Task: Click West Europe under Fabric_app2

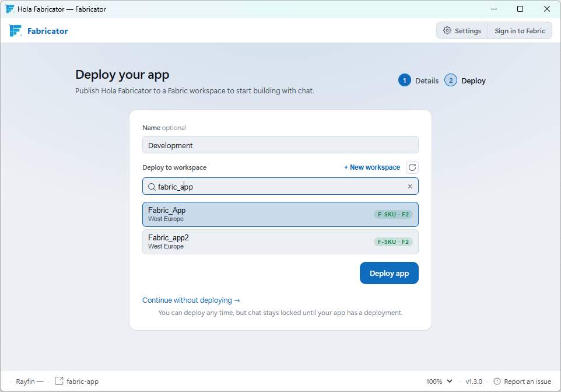Action: click(166, 246)
